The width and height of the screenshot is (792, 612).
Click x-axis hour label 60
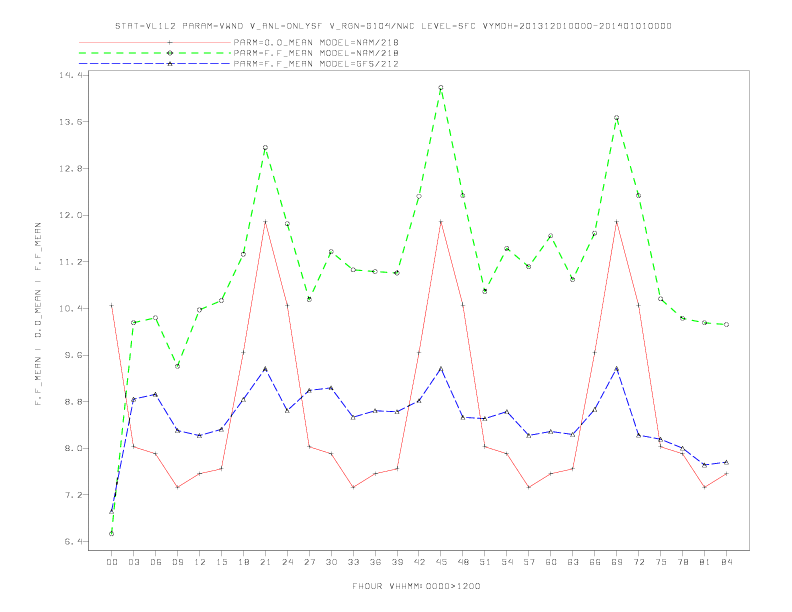tap(551, 562)
